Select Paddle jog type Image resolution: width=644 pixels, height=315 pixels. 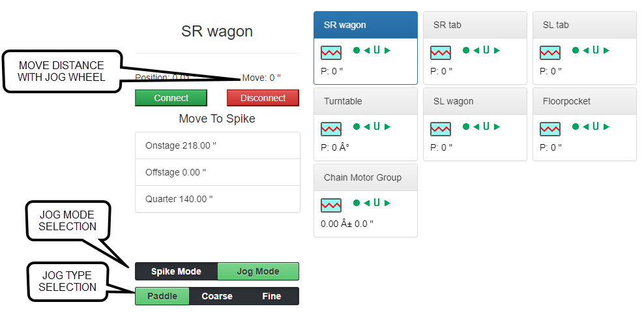click(x=162, y=296)
